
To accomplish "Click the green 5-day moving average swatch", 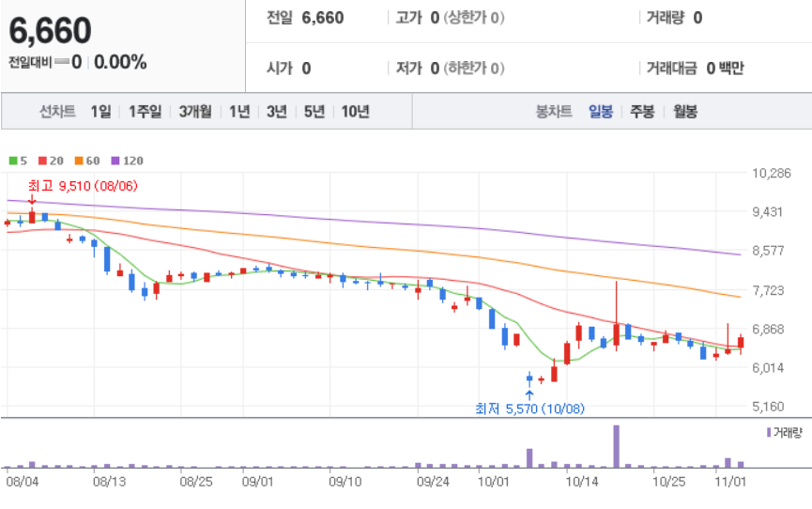I will (x=13, y=161).
